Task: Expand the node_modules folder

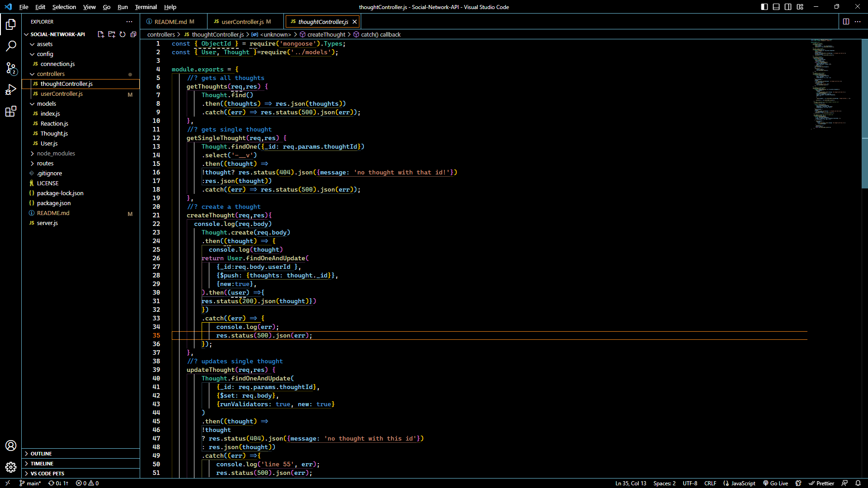Action: 56,153
